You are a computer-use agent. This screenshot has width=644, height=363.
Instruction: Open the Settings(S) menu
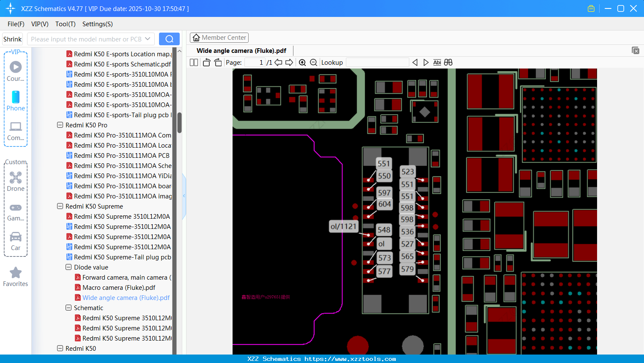point(97,24)
